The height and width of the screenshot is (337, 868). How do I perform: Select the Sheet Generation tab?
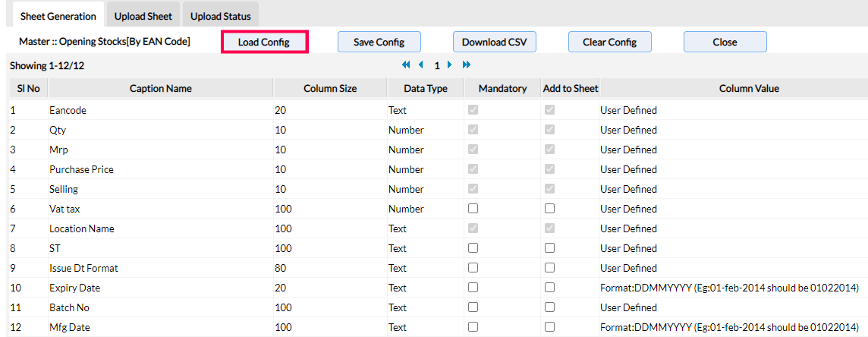pos(58,16)
